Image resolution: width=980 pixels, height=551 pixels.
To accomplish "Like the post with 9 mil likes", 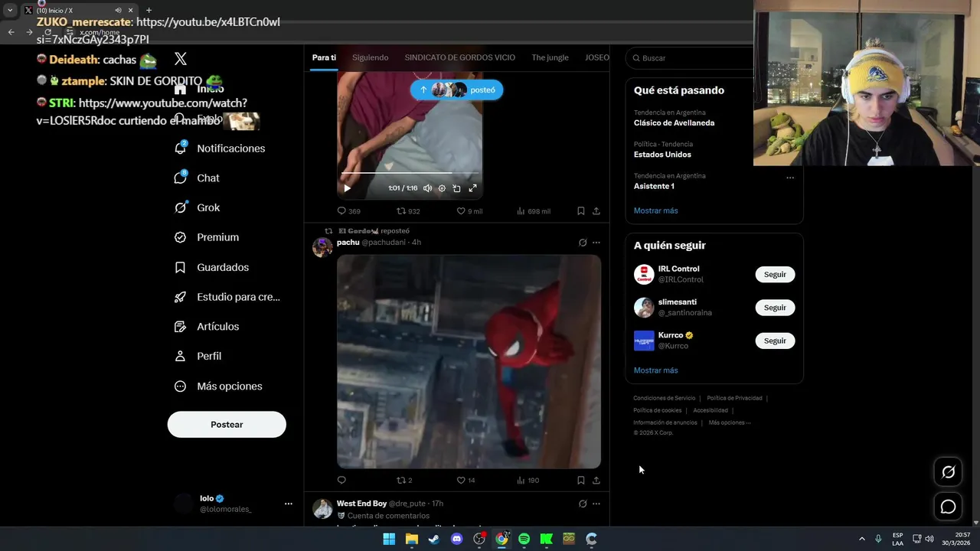I will (x=469, y=211).
